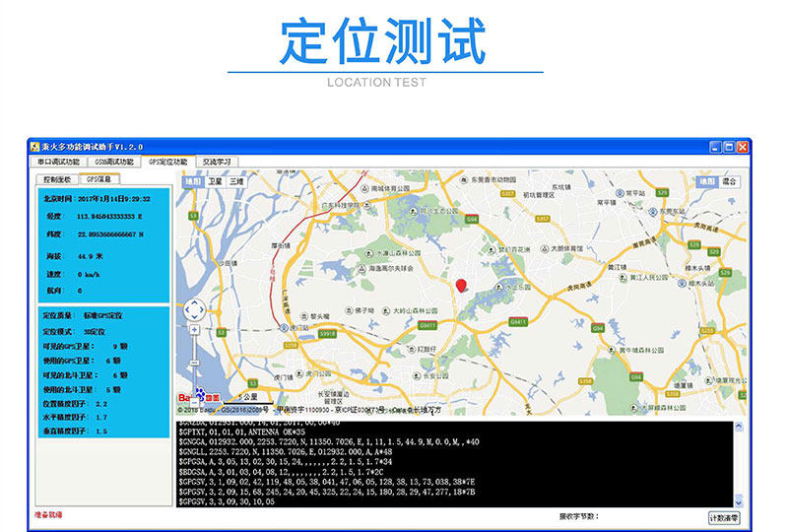Click the altitude value 44.9 米

pos(91,256)
